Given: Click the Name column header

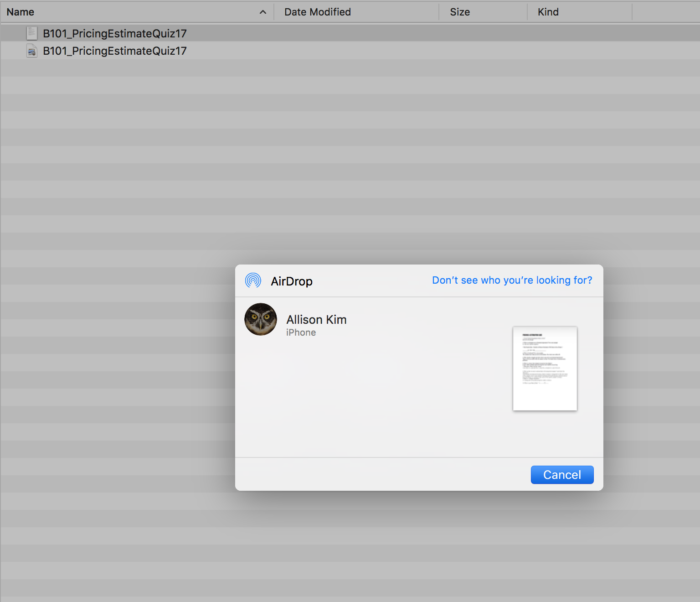Looking at the screenshot, I should coord(21,12).
